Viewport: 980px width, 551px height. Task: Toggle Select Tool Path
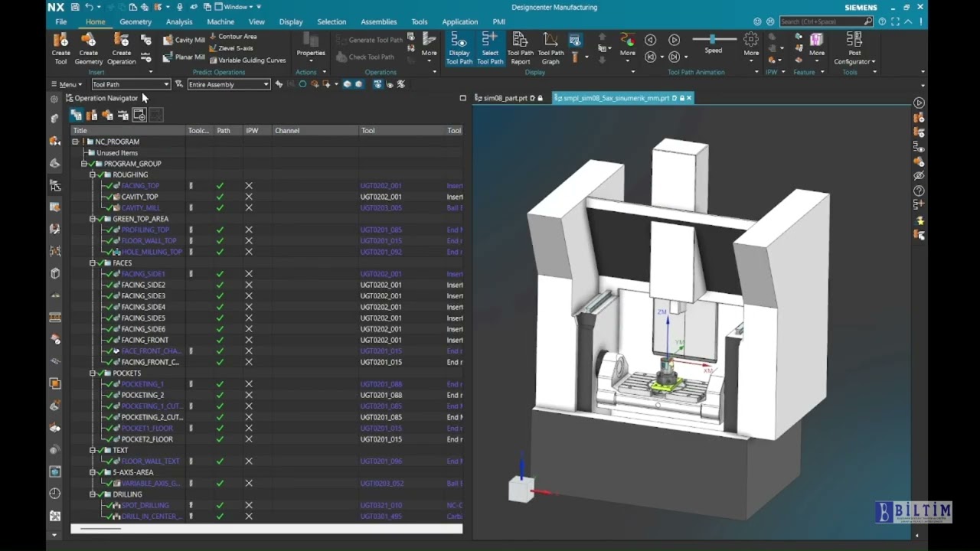pos(490,48)
